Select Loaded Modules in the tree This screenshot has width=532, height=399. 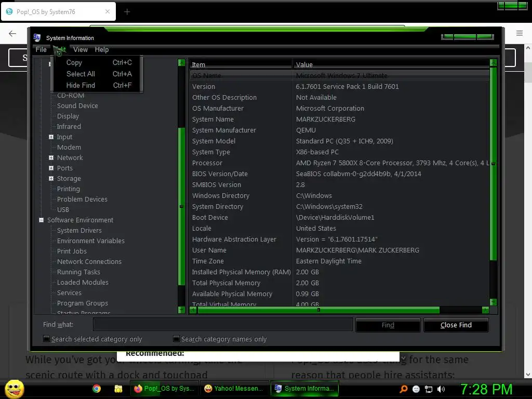pos(83,282)
